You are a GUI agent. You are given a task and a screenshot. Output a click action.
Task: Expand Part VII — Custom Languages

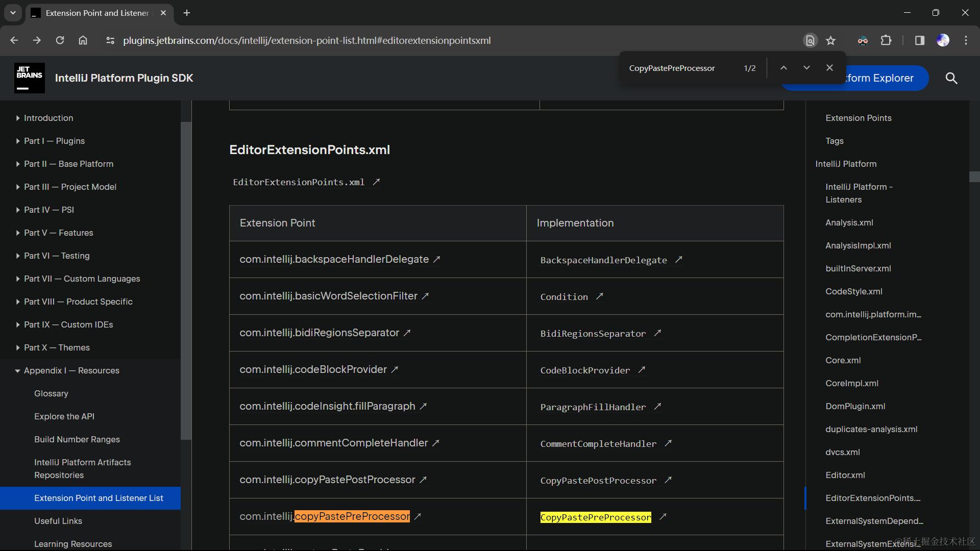pos(18,279)
